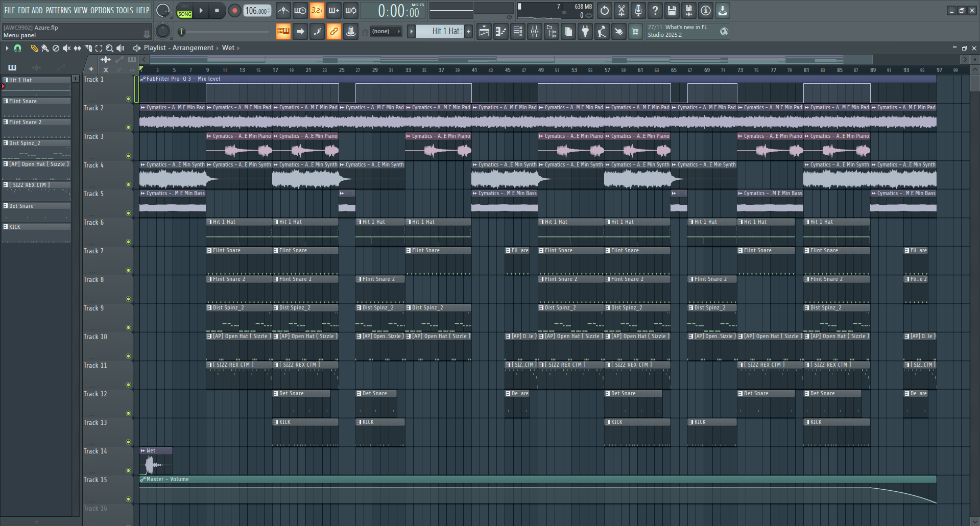Mute Track 6 via its green dot
Screen dimensions: 980x526
pos(128,242)
